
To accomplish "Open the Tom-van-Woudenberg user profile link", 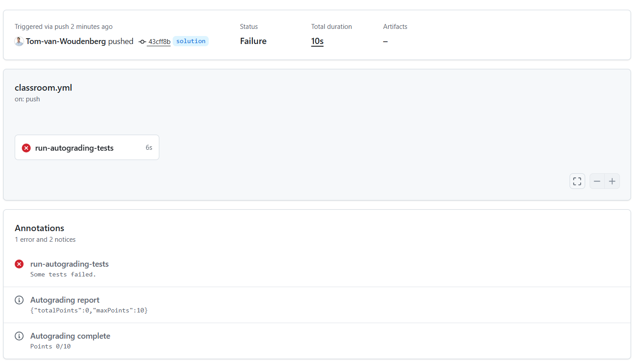I will (x=66, y=41).
